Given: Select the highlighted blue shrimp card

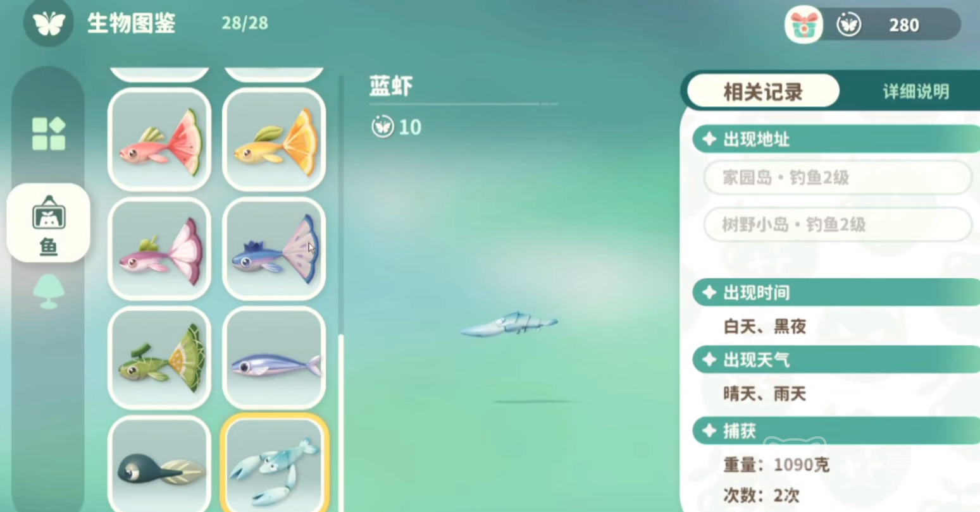Looking at the screenshot, I should pyautogui.click(x=274, y=465).
